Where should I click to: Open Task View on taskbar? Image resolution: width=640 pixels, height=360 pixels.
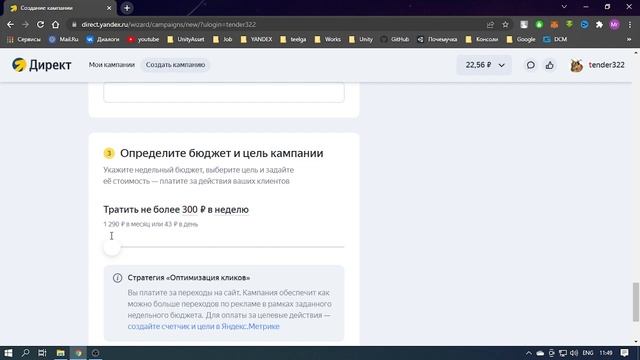[x=42, y=353]
